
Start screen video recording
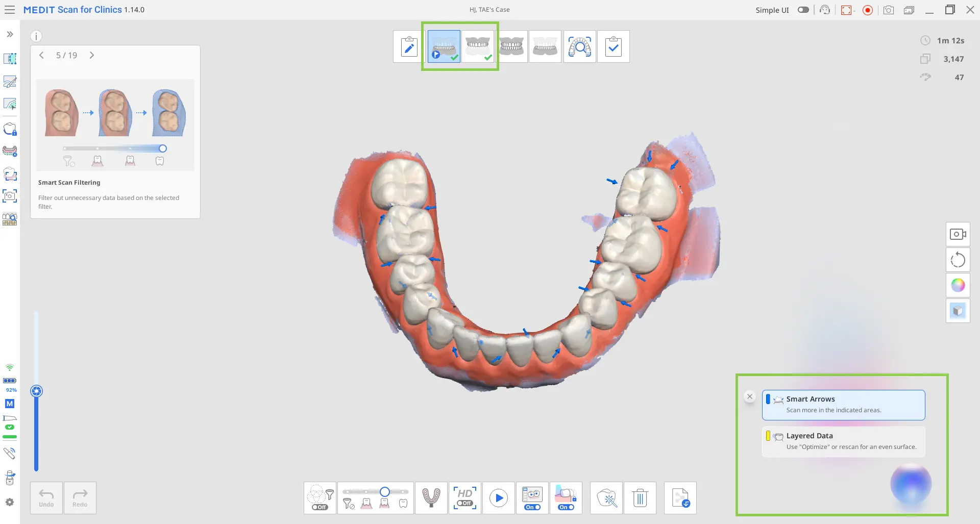868,10
